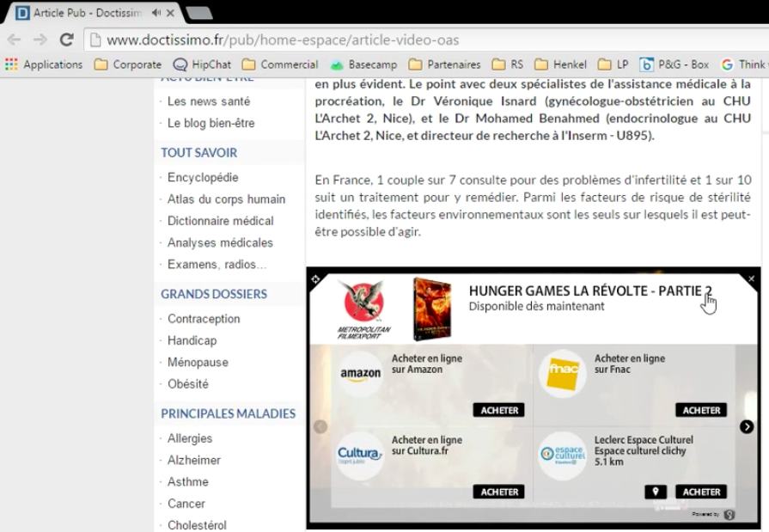This screenshot has width=769, height=532.
Task: Show Espace culturel clichy map location pin
Action: (656, 492)
